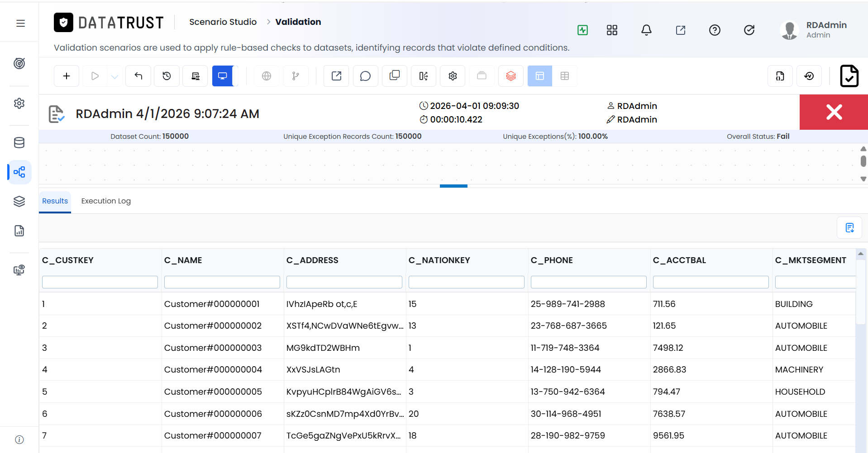Export results using download icon
868x453 pixels.
coord(849,228)
